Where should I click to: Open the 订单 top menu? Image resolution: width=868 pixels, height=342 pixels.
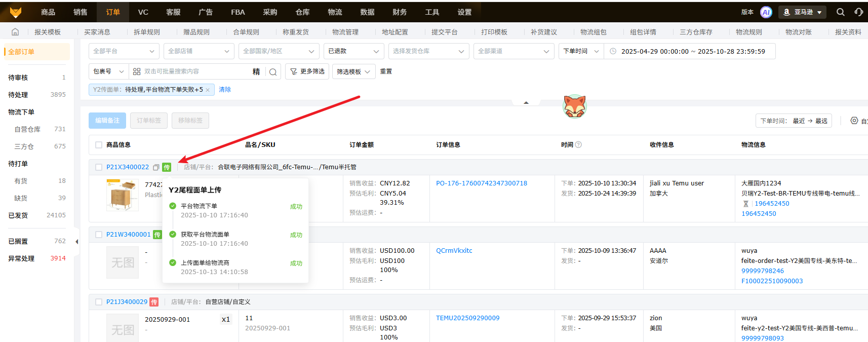coord(113,12)
